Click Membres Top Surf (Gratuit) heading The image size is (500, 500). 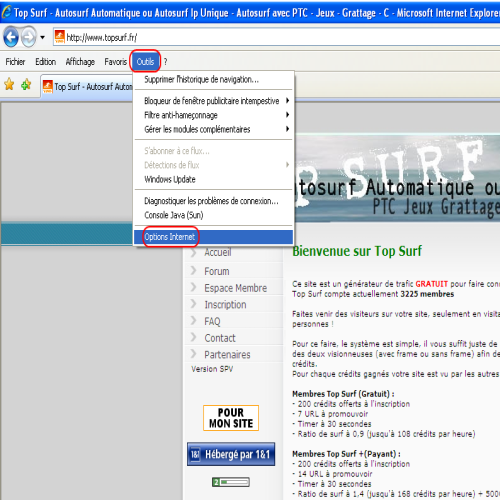[343, 394]
